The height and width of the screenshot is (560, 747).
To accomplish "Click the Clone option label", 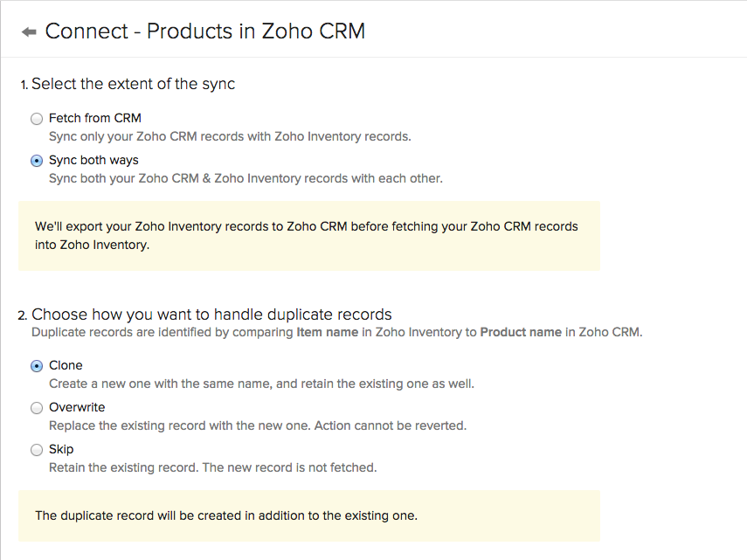I will pyautogui.click(x=66, y=365).
